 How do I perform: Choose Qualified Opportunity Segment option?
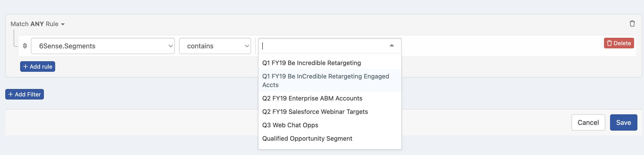coord(307,138)
